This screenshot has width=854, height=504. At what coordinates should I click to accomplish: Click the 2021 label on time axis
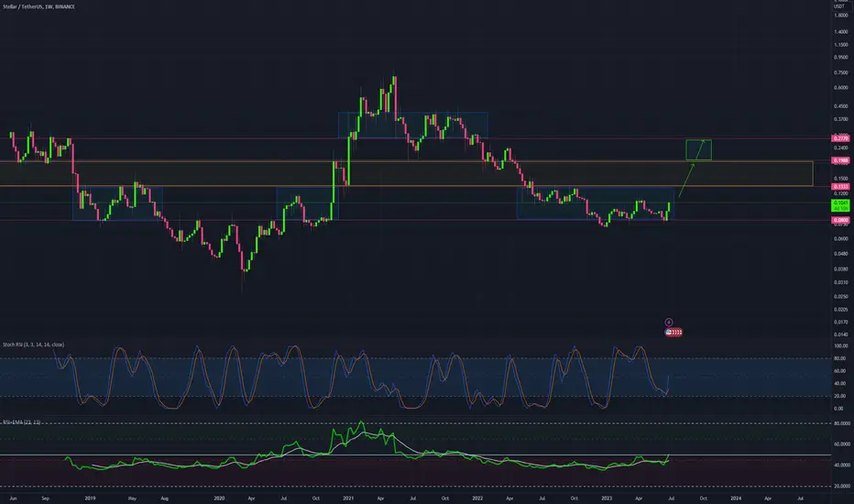(348, 498)
